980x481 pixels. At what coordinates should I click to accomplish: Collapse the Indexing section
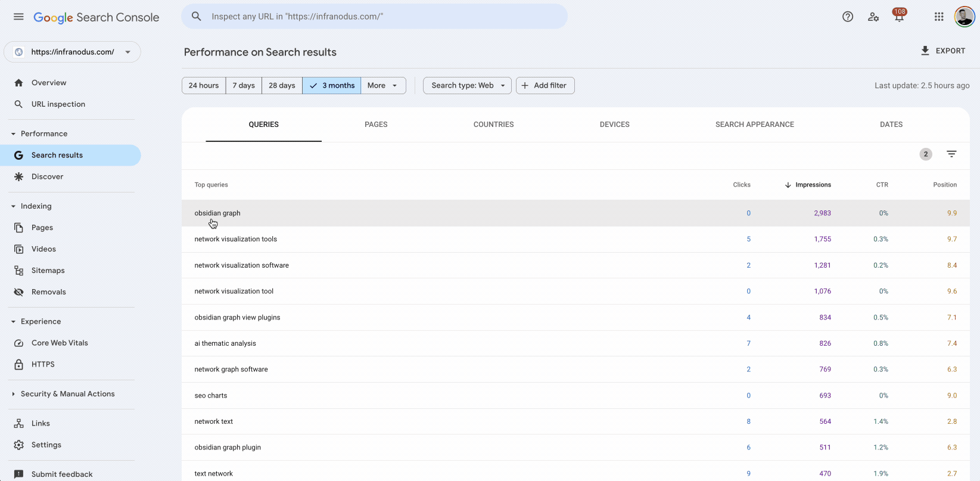coord(13,206)
